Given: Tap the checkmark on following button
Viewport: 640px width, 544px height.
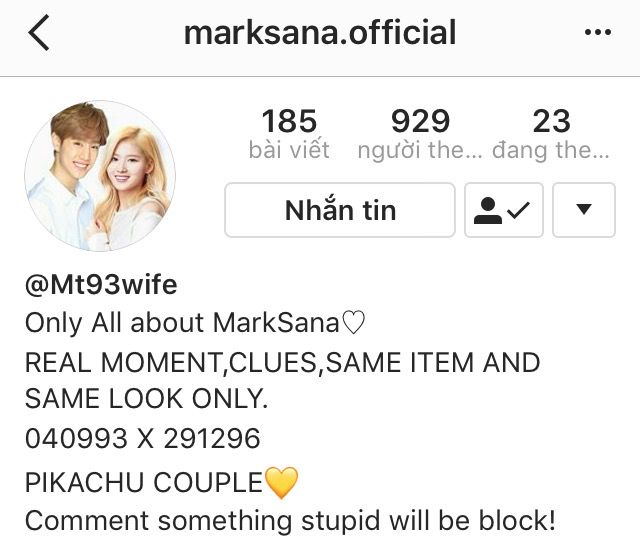Looking at the screenshot, I should 518,210.
